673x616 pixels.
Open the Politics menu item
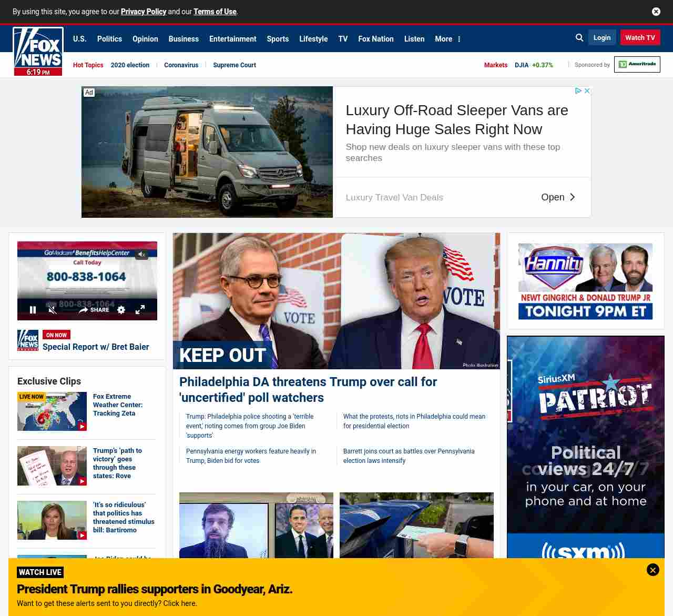109,39
